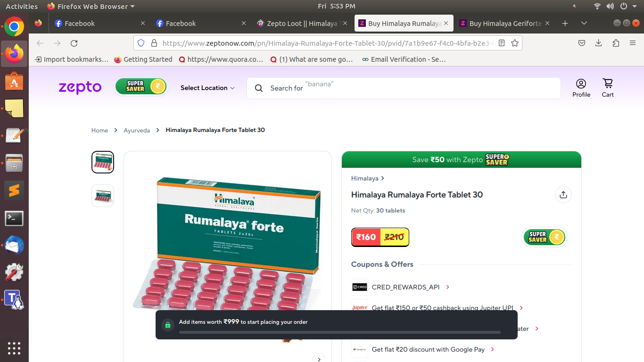Click the search magnifier icon in Zepto

click(258, 88)
